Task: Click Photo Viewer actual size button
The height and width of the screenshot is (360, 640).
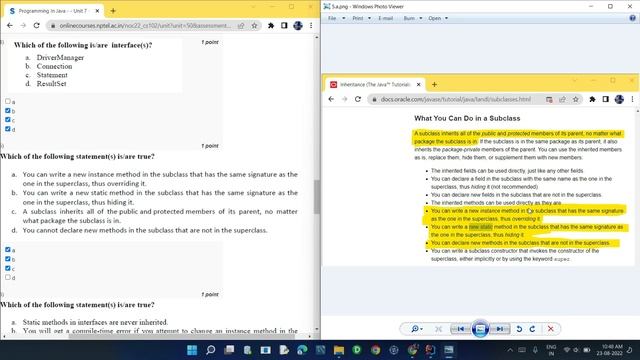Action: click(438, 329)
